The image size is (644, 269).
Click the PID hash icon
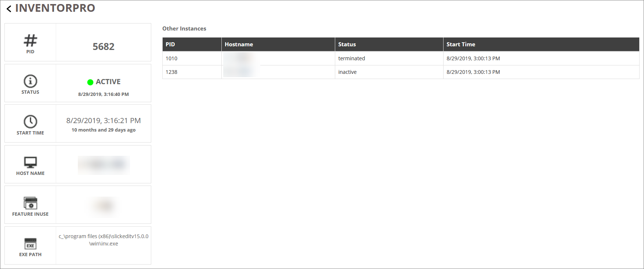coord(30,40)
